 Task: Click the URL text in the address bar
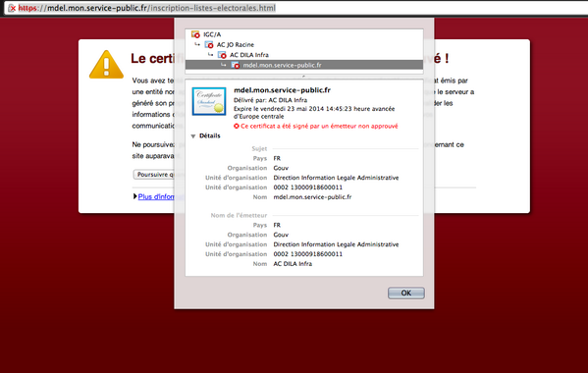coord(147,8)
